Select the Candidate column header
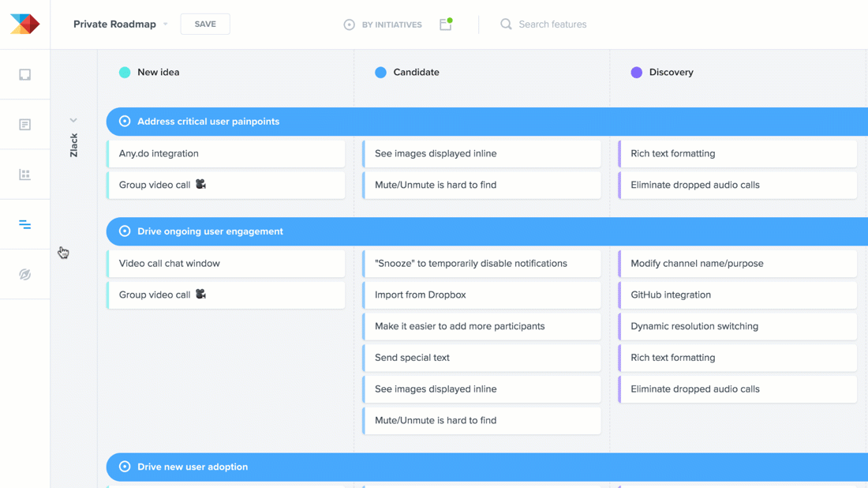The height and width of the screenshot is (488, 868). tap(417, 72)
